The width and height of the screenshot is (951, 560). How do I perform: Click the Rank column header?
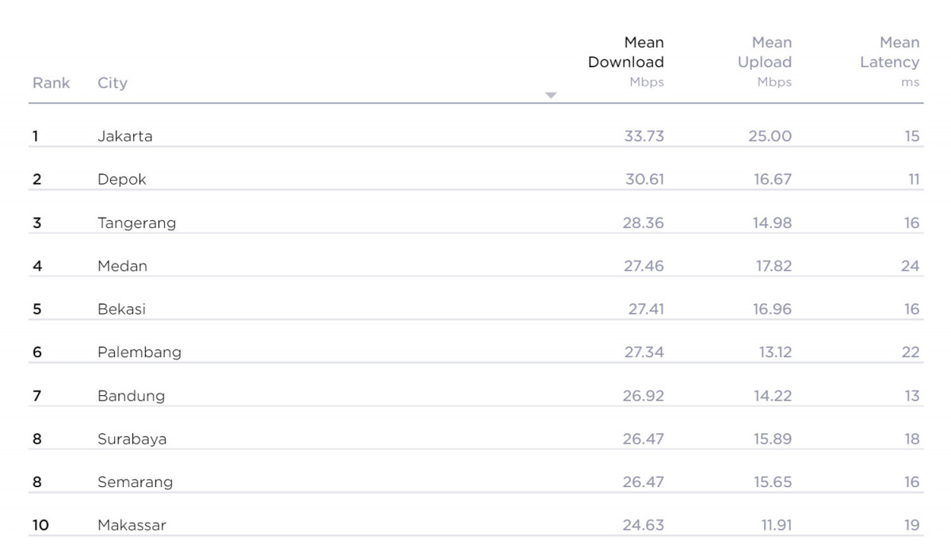pos(51,83)
